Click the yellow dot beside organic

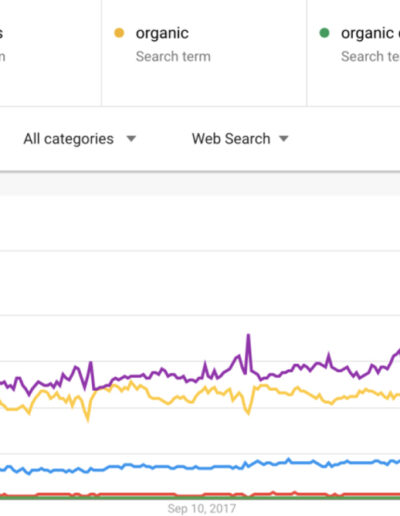tap(119, 33)
